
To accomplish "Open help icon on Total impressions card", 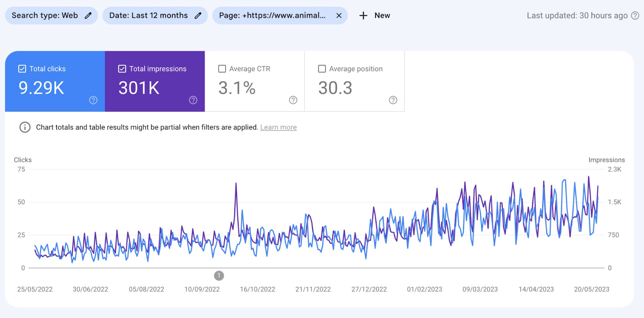I will pos(193,100).
